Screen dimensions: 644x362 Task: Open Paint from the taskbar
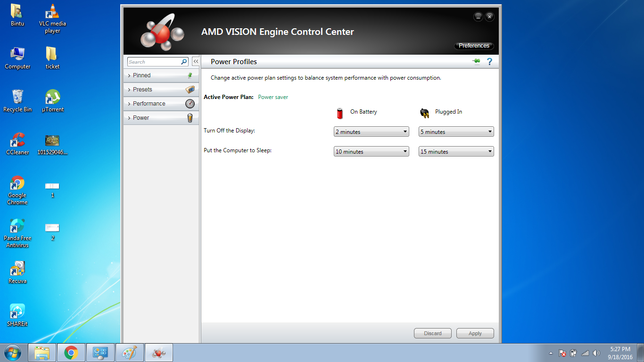point(129,353)
